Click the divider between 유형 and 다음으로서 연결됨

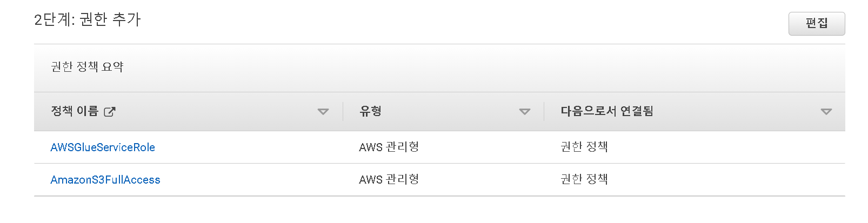(x=544, y=112)
